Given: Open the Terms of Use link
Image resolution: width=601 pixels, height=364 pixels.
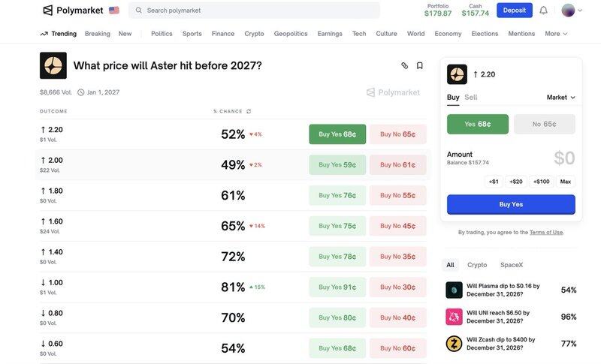Looking at the screenshot, I should tap(546, 233).
